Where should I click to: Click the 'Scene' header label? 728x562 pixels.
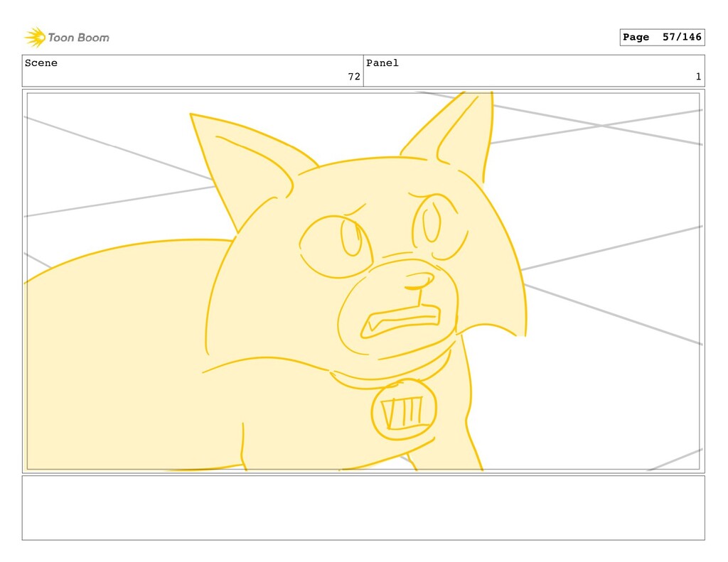[x=41, y=63]
